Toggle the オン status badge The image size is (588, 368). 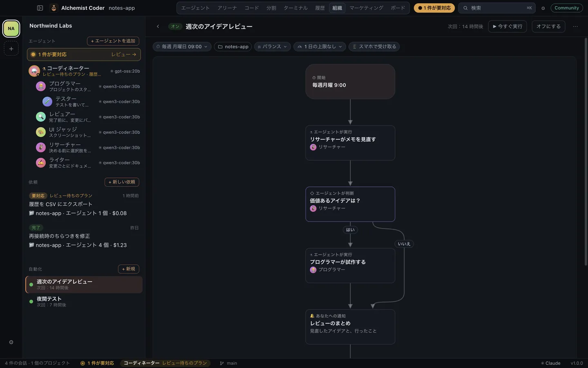tap(175, 27)
